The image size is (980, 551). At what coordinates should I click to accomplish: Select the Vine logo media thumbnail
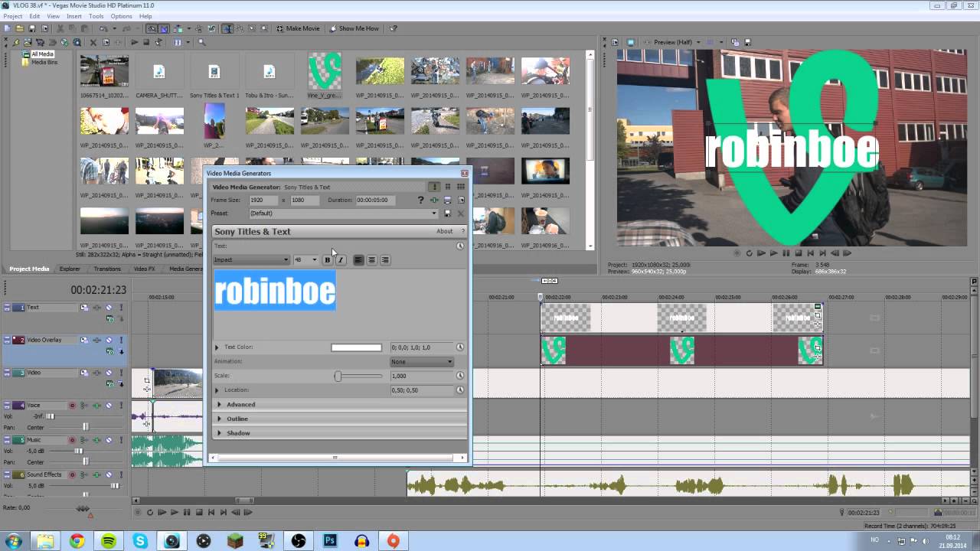[325, 72]
